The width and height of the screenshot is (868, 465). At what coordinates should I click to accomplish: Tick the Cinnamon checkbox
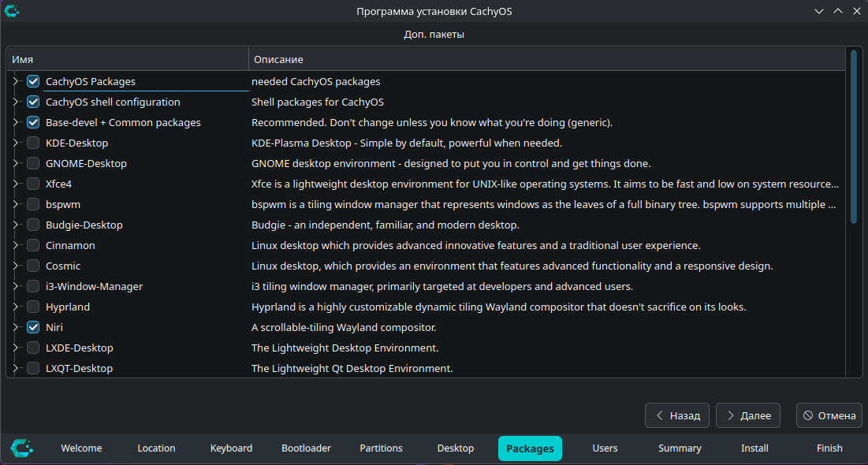(33, 245)
